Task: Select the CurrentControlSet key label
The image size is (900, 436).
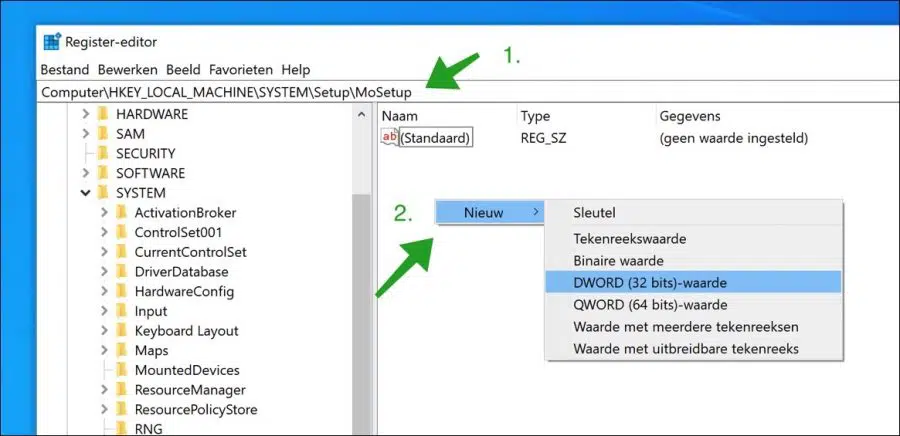Action: 191,252
